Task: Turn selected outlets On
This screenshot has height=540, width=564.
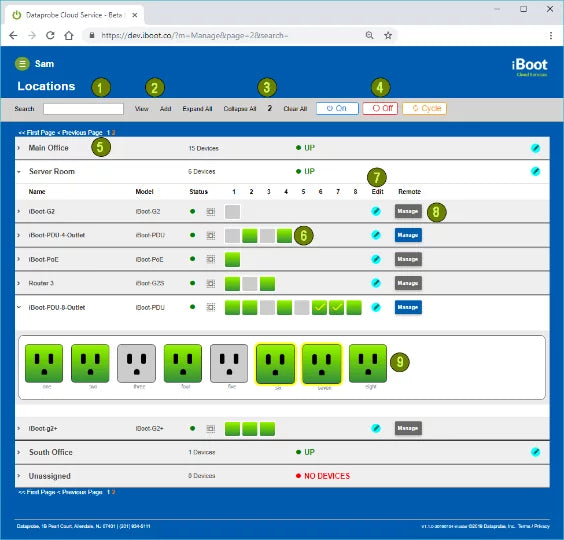Action: point(337,108)
